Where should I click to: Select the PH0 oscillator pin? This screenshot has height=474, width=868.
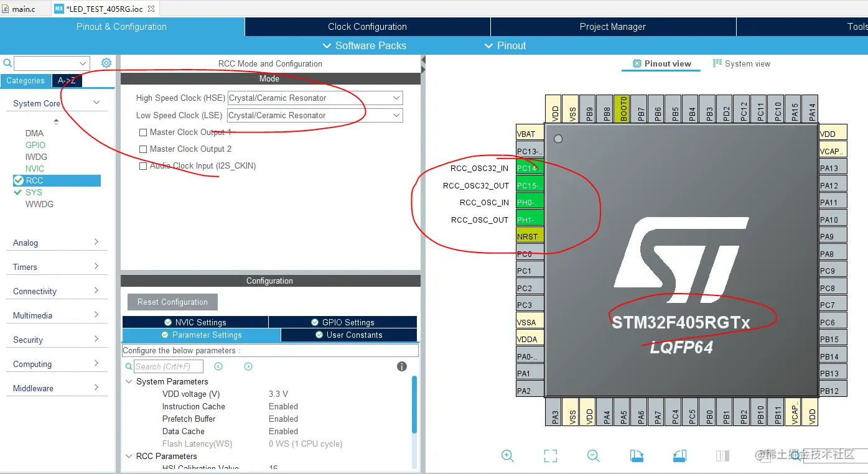[530, 202]
